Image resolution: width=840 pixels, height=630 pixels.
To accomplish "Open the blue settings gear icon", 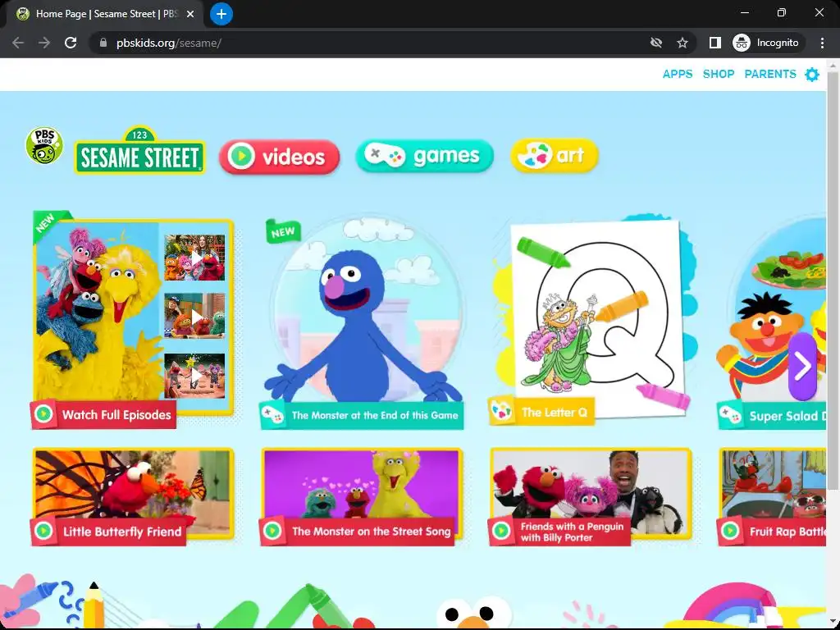I will point(812,75).
